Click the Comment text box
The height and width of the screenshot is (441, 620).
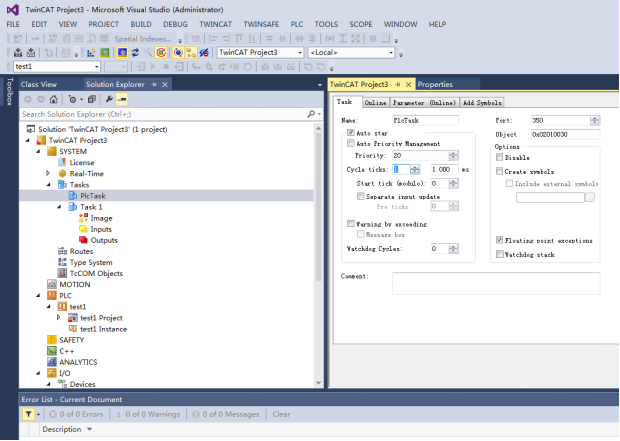point(496,283)
